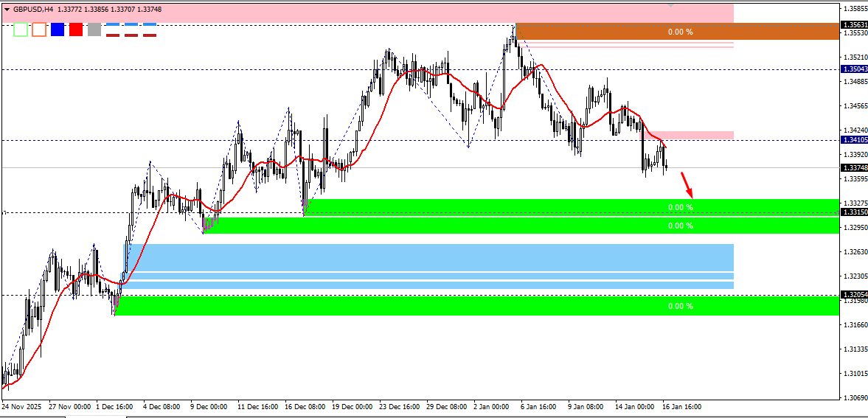
Task: Click the GBPUSD,H4 chart title text
Action: pos(33,9)
